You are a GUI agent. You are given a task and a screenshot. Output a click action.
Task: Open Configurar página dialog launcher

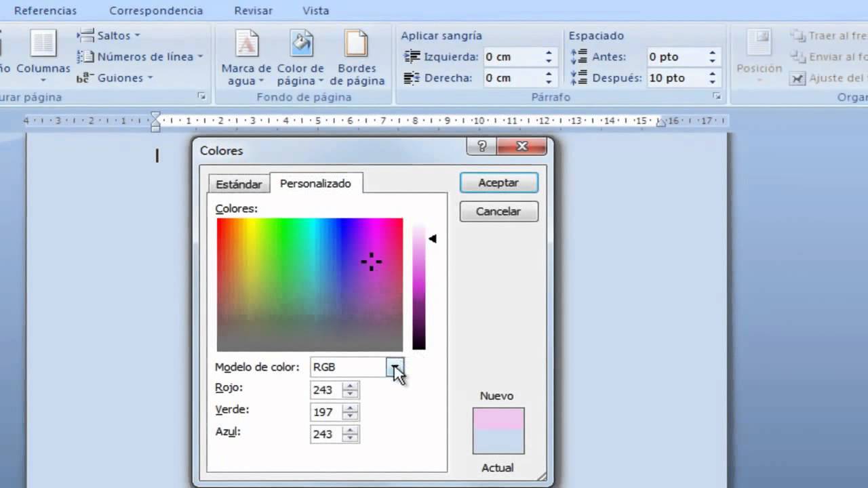(x=201, y=97)
